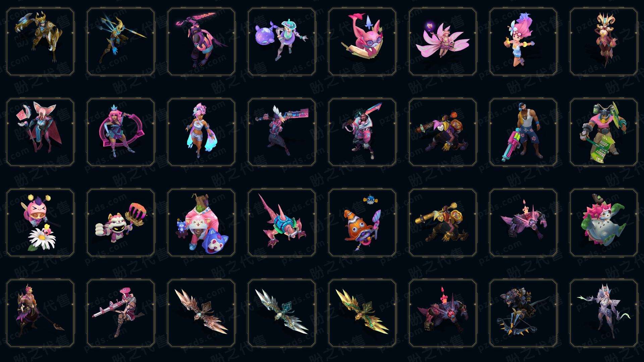Screen dimensions: 644x362
Task: Select the pink bee Teemo with daisy skin
Action: [40, 223]
